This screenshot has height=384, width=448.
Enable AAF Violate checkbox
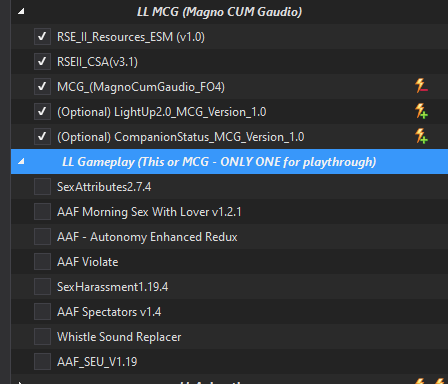tap(42, 262)
